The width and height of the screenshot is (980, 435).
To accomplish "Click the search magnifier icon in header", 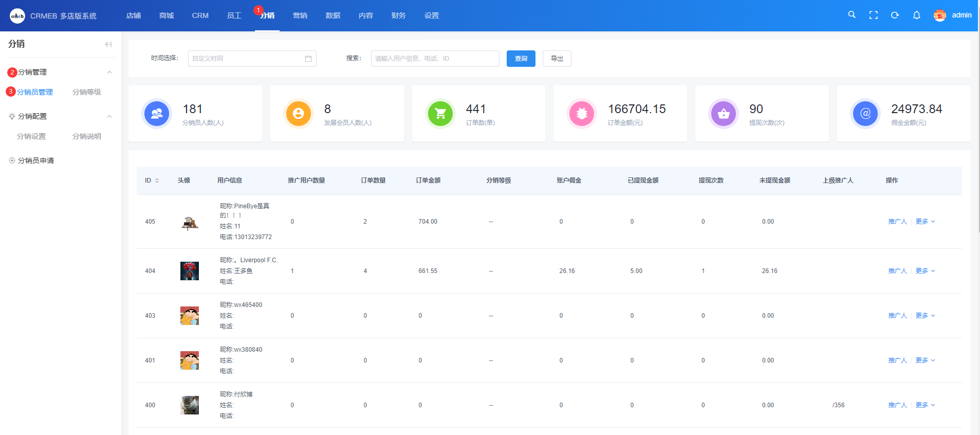I will 852,15.
